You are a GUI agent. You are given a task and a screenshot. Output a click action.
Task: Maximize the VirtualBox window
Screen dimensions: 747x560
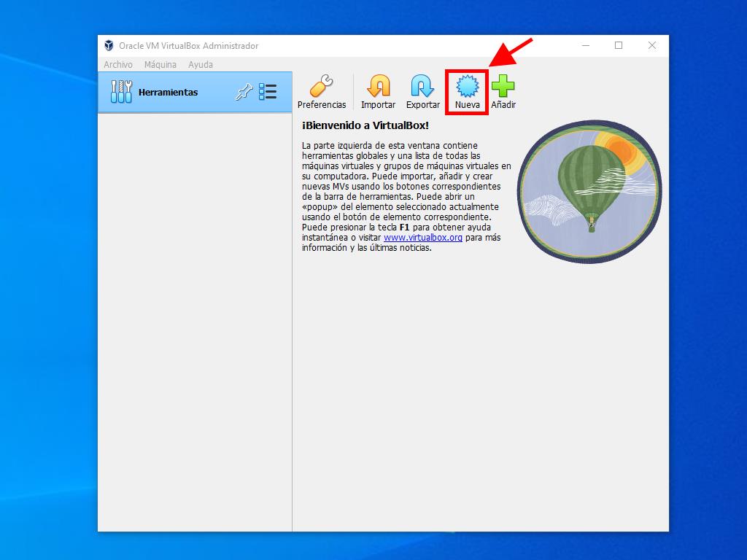619,46
